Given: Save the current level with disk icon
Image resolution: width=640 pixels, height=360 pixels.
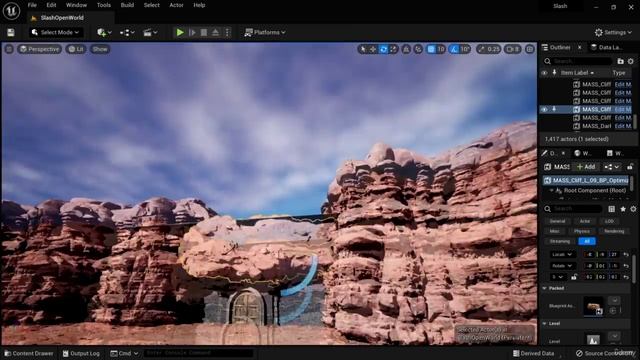Looking at the screenshot, I should [11, 33].
